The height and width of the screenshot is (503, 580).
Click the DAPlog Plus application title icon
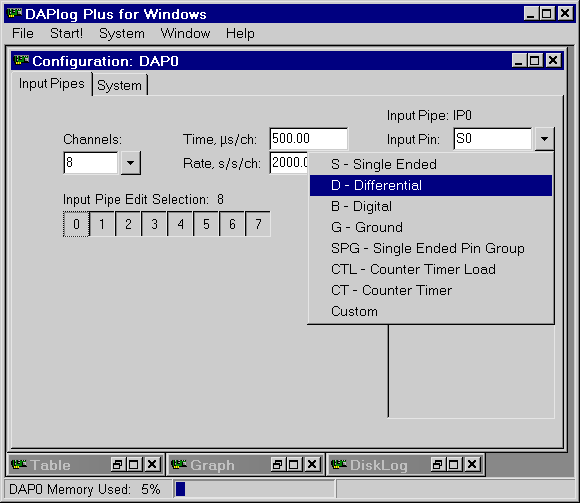[x=14, y=14]
